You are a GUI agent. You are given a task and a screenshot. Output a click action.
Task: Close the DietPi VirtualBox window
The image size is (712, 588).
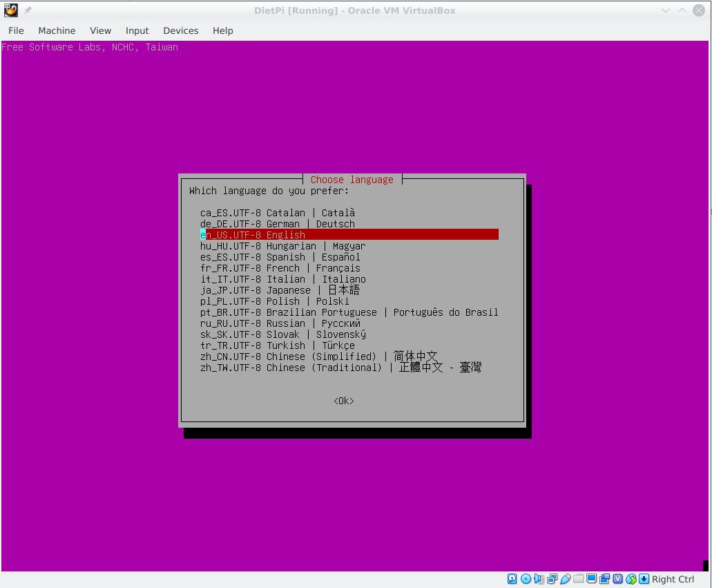(699, 10)
